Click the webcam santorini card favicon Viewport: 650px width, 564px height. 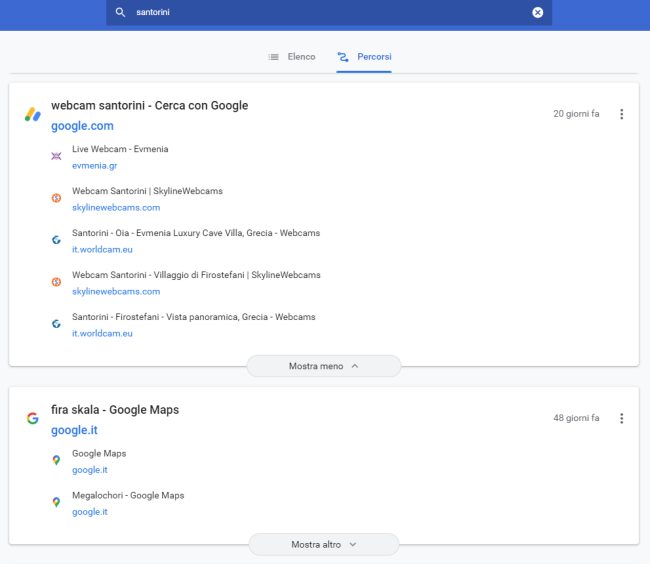pos(33,114)
